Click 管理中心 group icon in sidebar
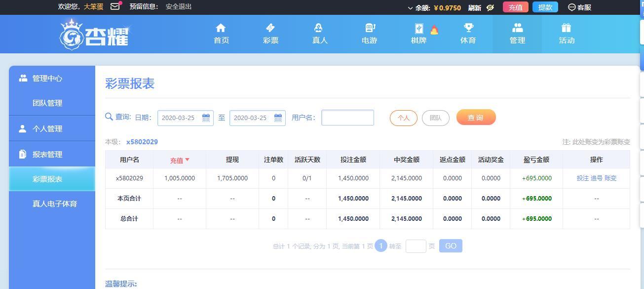The image size is (644, 289). pos(23,78)
